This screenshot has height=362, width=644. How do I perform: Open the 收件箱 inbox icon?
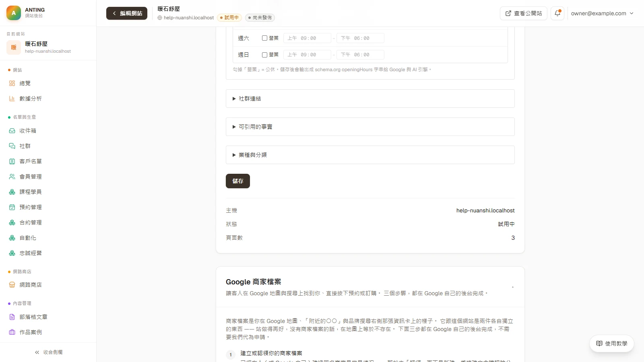pos(12,131)
